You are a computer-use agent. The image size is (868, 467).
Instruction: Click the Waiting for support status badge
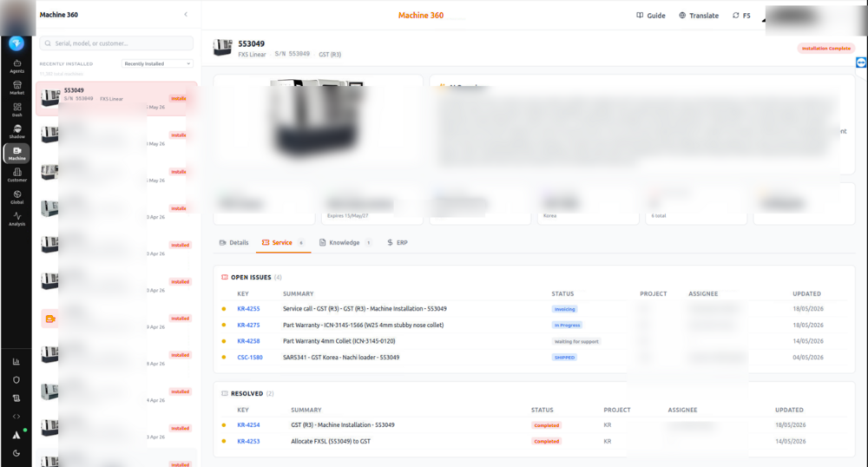pos(576,341)
